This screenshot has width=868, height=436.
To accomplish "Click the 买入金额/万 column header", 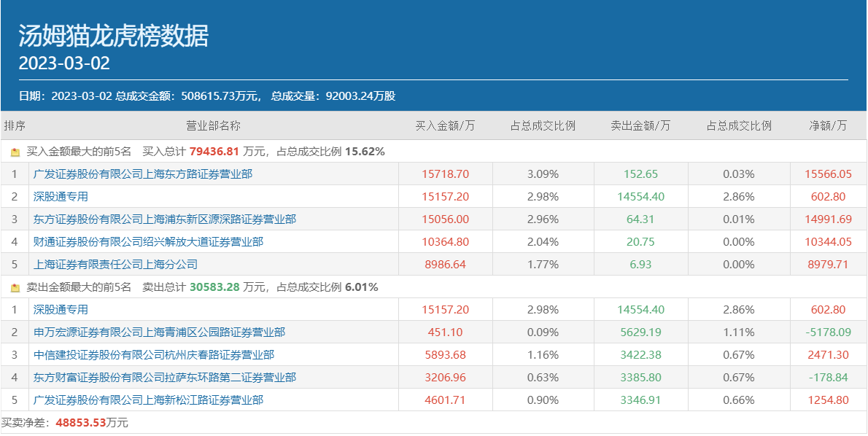I will (x=445, y=126).
